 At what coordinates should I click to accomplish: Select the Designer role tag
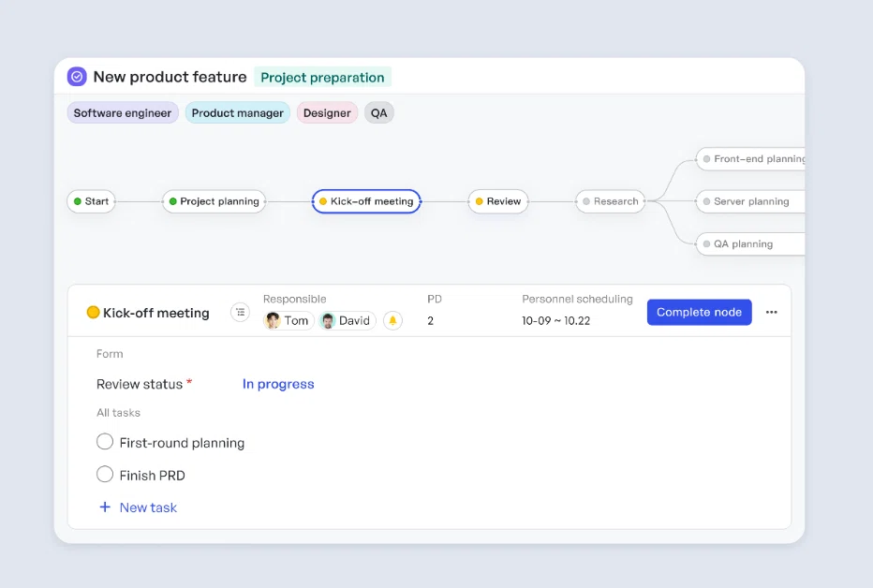(x=328, y=113)
